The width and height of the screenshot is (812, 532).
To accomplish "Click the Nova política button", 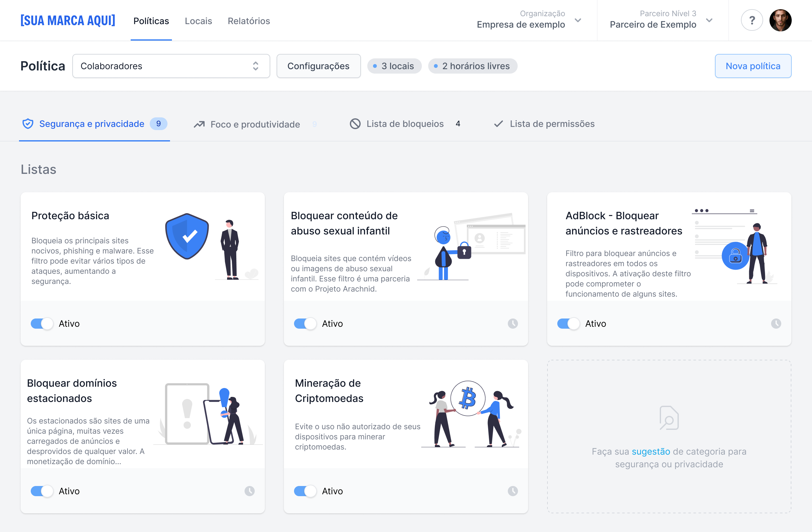I will pyautogui.click(x=753, y=66).
